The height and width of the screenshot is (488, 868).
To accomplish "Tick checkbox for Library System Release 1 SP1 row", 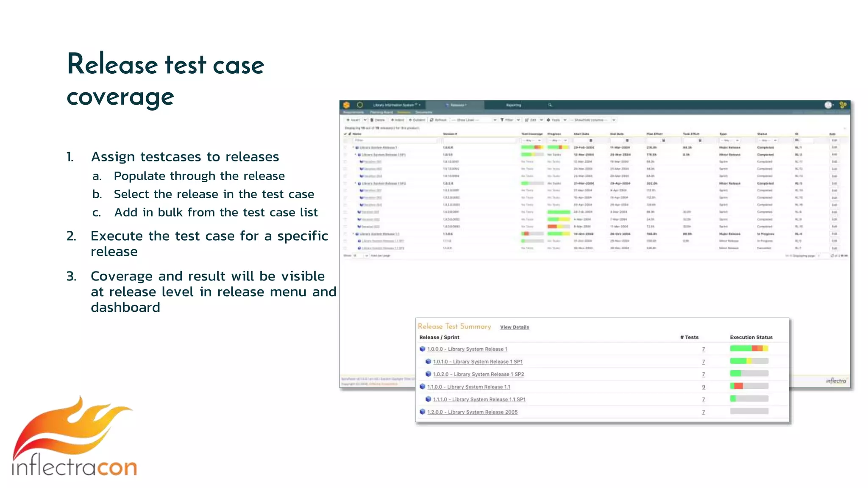I will 345,155.
